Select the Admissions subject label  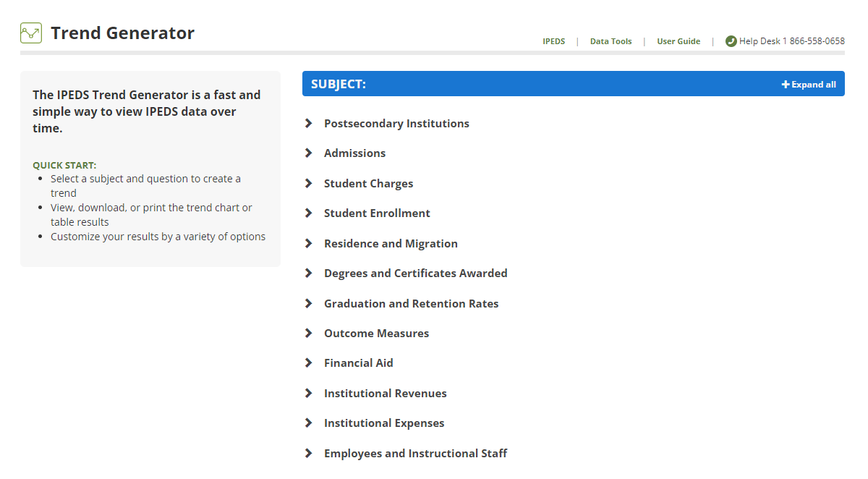point(354,153)
